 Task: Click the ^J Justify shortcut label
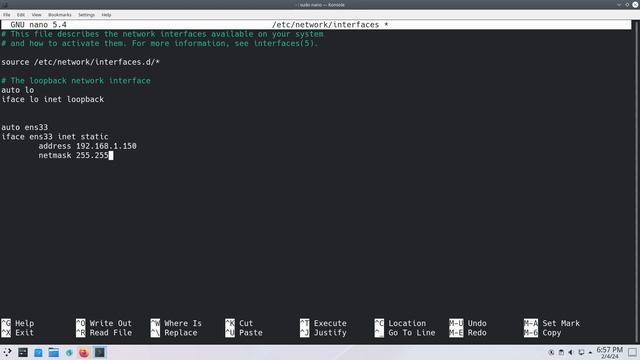click(323, 333)
